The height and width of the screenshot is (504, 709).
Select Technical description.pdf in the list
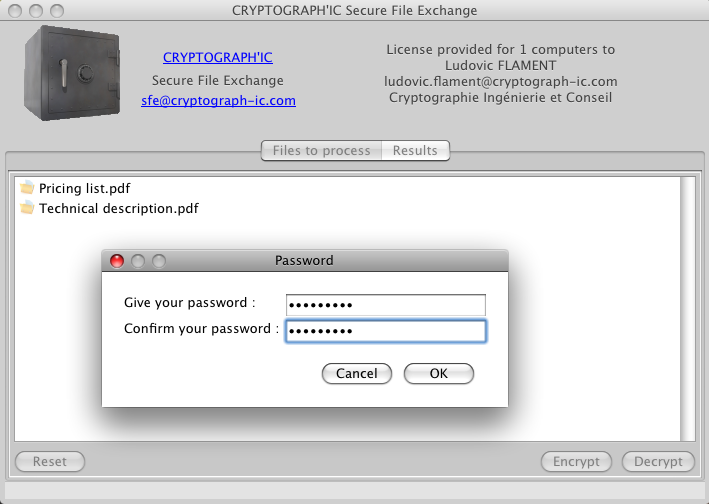pos(118,209)
